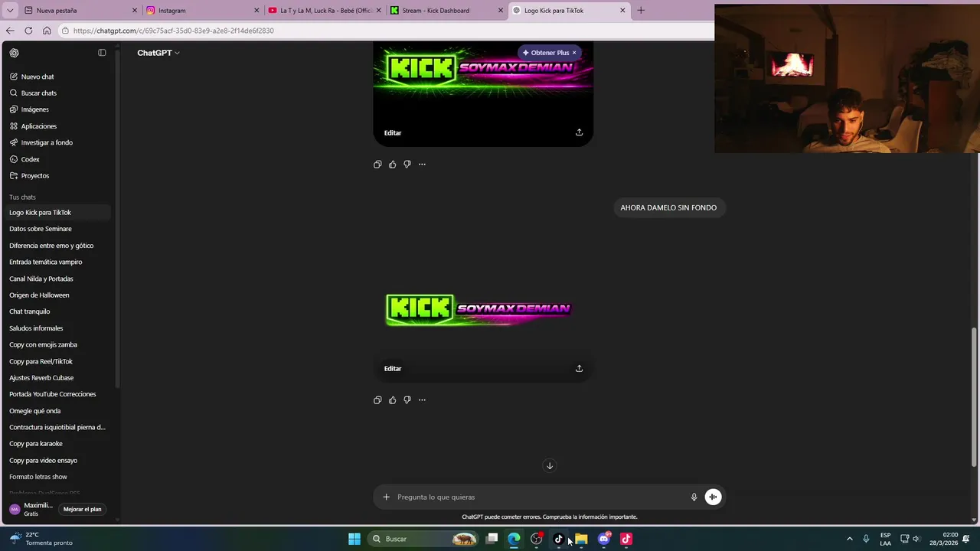Viewport: 980px width, 551px height.
Task: Open the Maximili... account profile menu
Action: click(x=31, y=510)
